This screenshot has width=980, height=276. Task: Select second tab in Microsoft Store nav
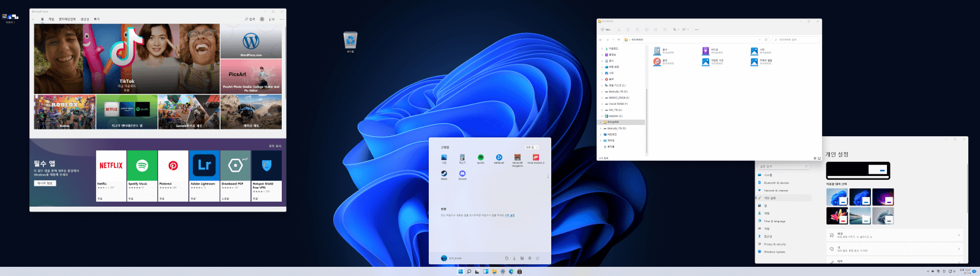click(51, 19)
